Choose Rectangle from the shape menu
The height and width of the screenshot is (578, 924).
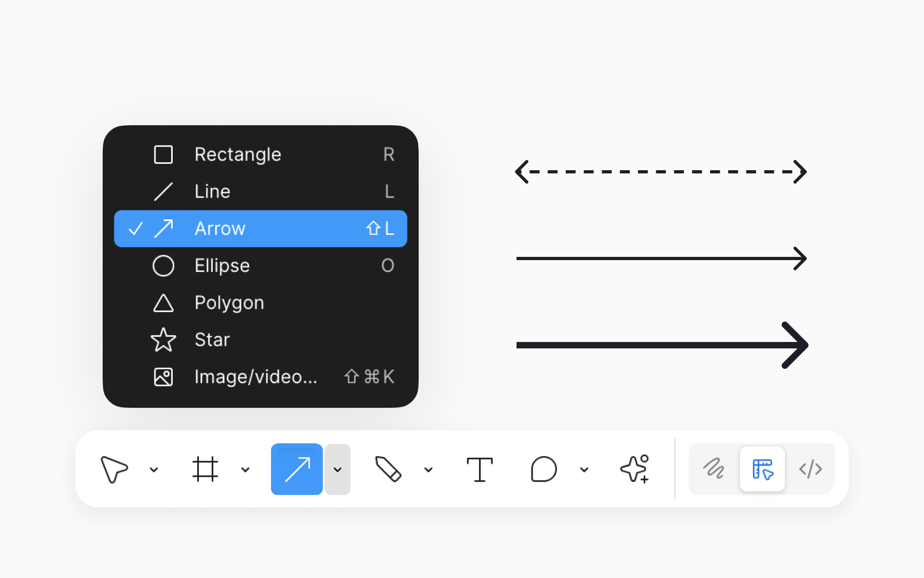tap(260, 155)
